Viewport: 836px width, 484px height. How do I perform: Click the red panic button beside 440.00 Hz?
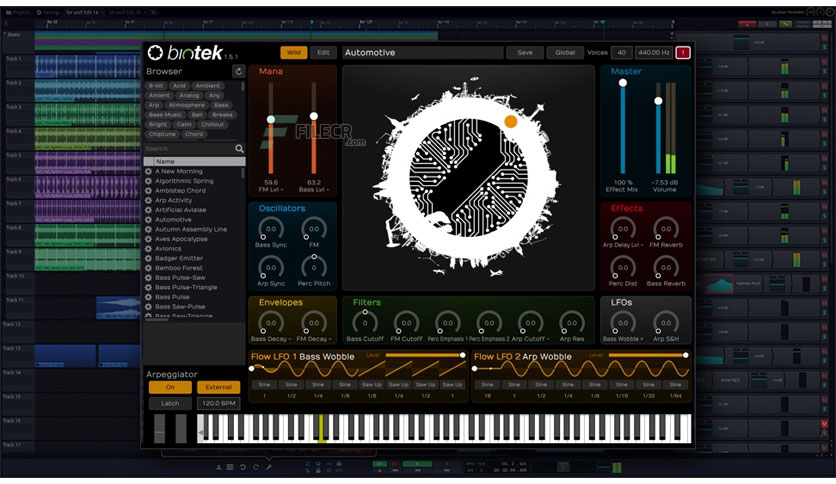pyautogui.click(x=682, y=52)
